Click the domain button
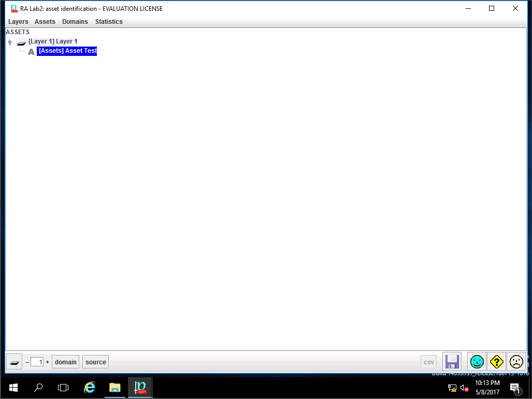Image resolution: width=532 pixels, height=399 pixels. click(x=65, y=362)
